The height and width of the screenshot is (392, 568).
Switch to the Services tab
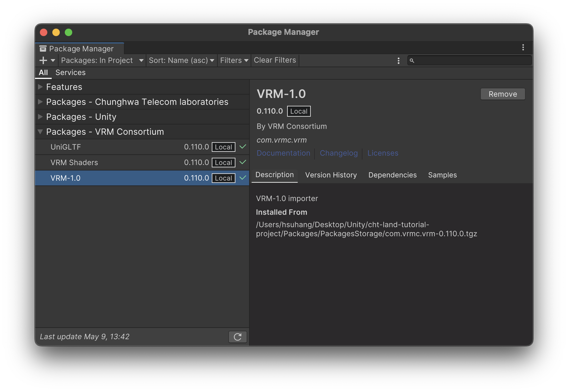coord(70,72)
